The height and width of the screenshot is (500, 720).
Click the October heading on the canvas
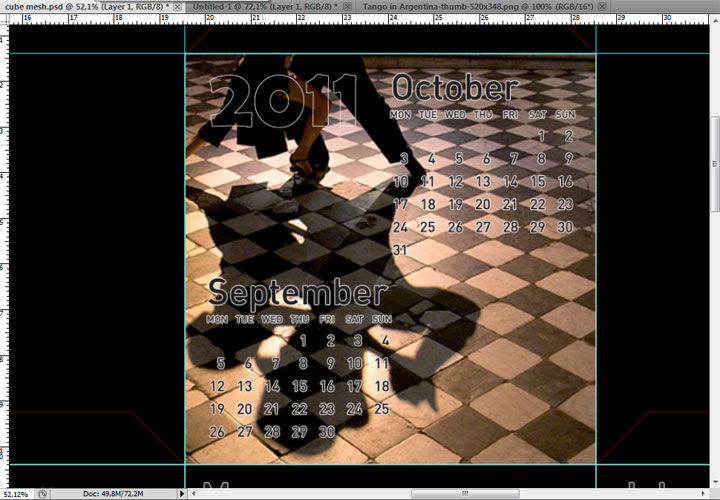click(454, 88)
